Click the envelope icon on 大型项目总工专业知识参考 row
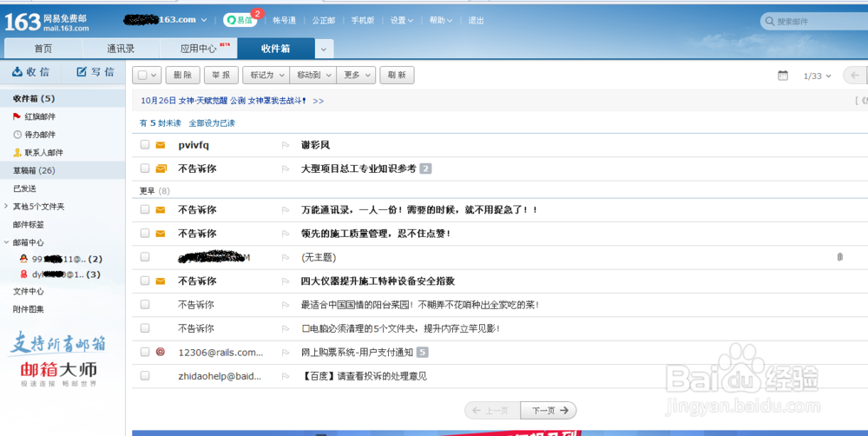The width and height of the screenshot is (868, 436). [x=161, y=168]
